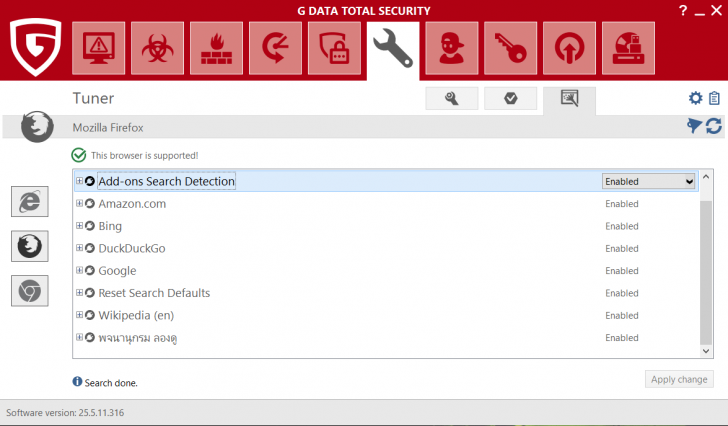Open the Firewall module icon
The height and width of the screenshot is (426, 728).
click(x=216, y=48)
